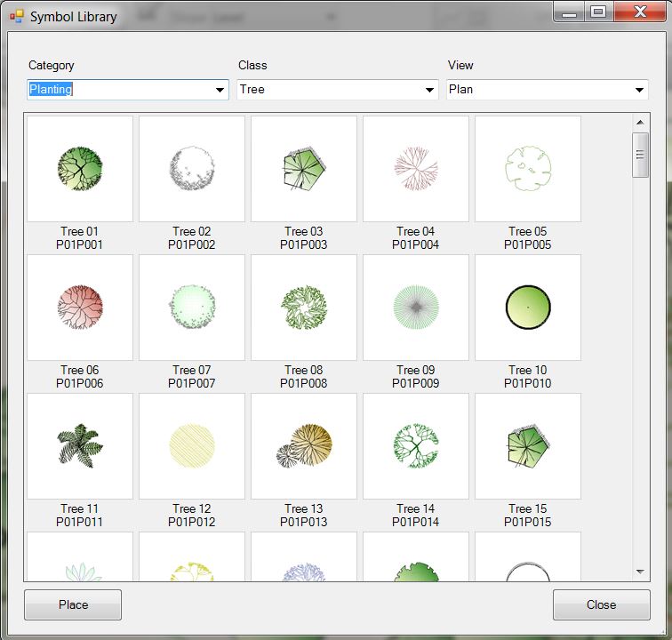Select the Tree 05 green outline symbol
This screenshot has height=640, width=672.
(528, 167)
